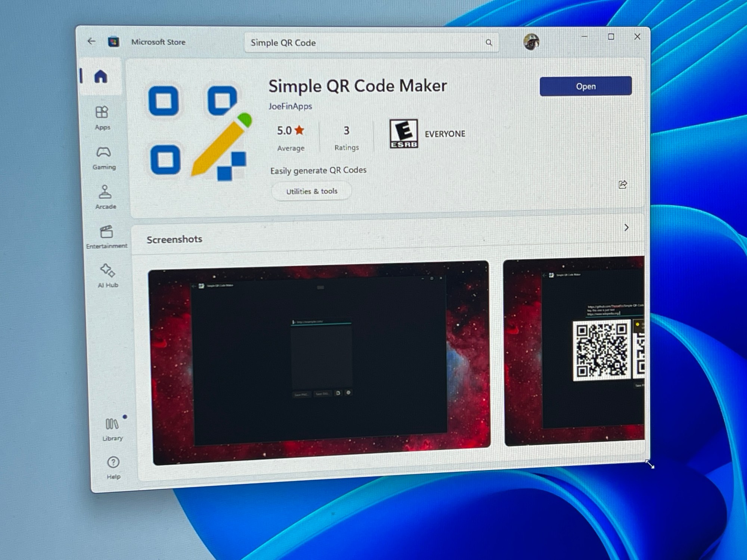Screen dimensions: 747x560
Task: Click the Microsoft Store logo icon
Action: [x=114, y=41]
